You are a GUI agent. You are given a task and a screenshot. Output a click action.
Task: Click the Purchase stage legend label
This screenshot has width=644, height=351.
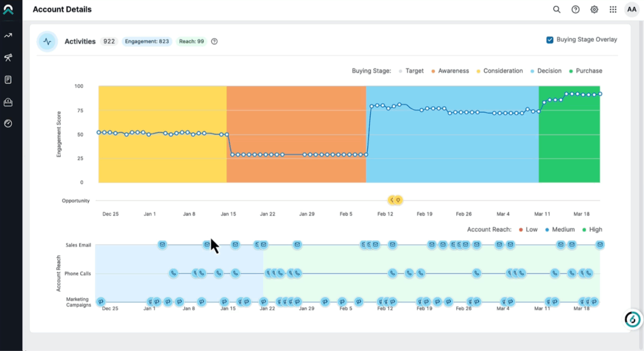(x=589, y=70)
